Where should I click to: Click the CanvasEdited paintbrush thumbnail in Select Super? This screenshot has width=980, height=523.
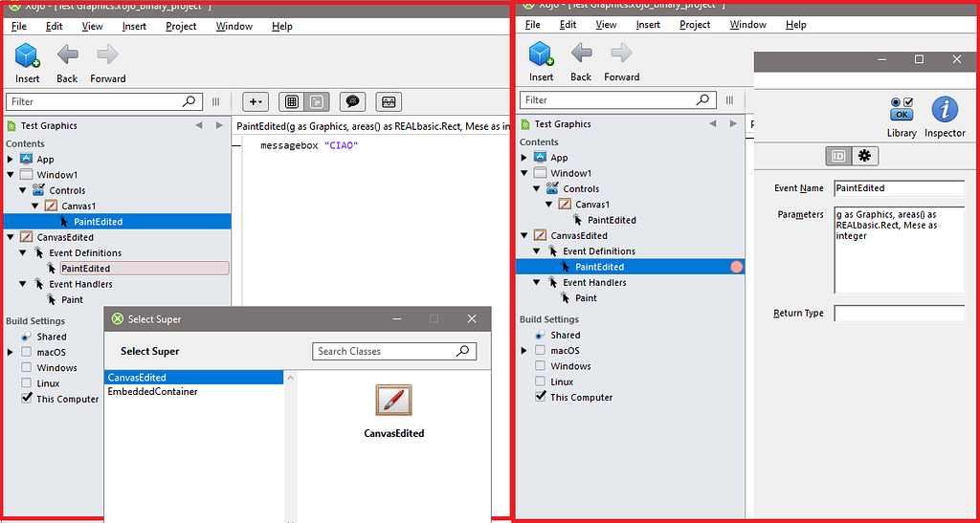tap(393, 400)
